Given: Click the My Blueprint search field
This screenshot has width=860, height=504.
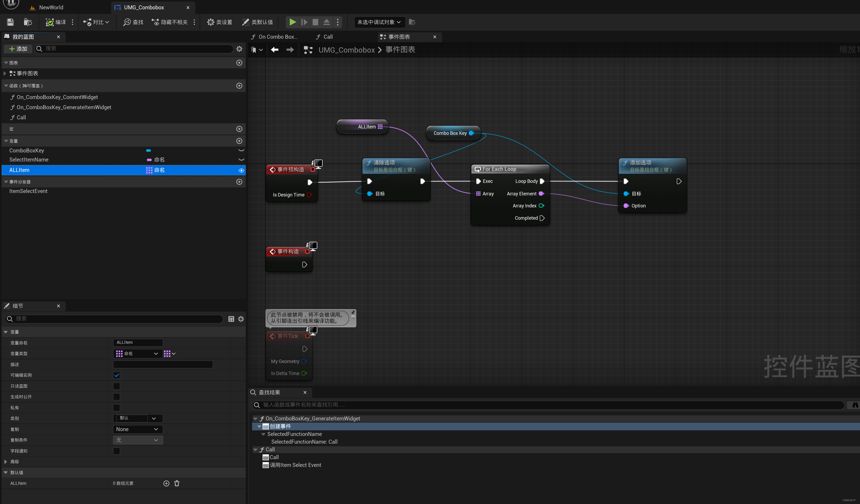Looking at the screenshot, I should pyautogui.click(x=134, y=49).
